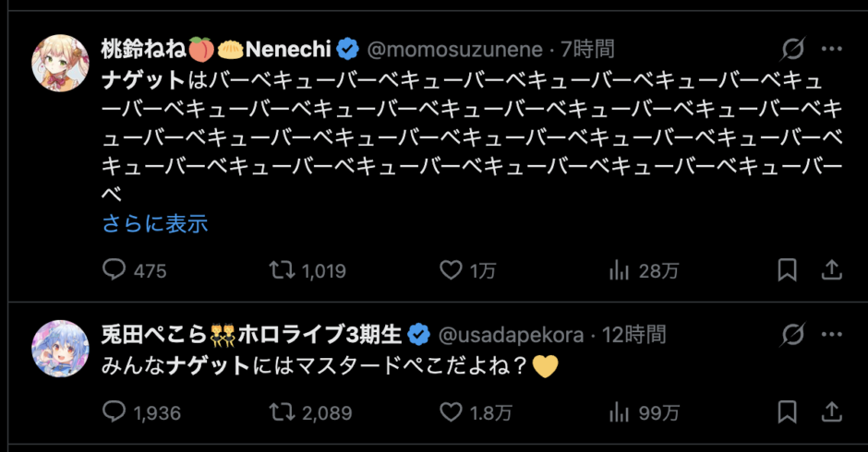The height and width of the screenshot is (452, 868).
Task: Open Grok icon on Pekora's tweet
Action: tap(792, 334)
